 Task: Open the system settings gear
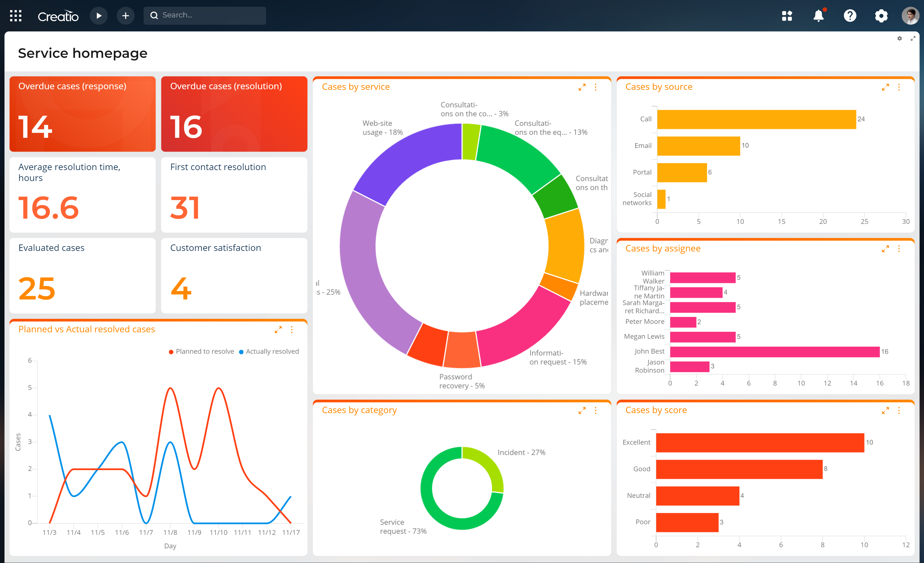881,16
